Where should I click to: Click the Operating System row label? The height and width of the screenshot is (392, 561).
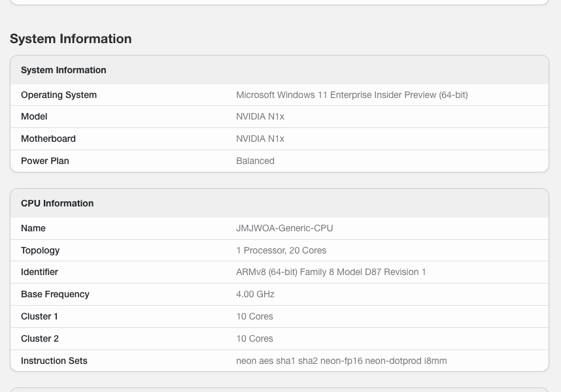click(59, 95)
